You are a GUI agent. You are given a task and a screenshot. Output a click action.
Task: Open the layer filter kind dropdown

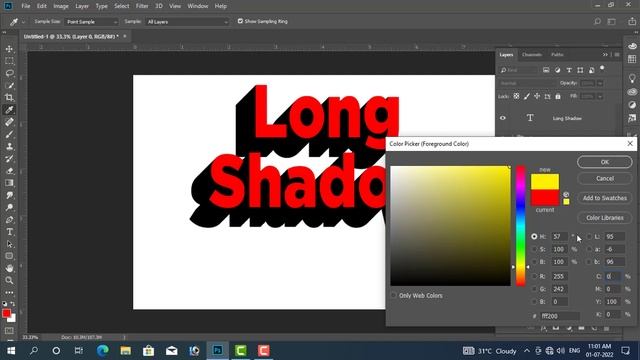pyautogui.click(x=518, y=70)
